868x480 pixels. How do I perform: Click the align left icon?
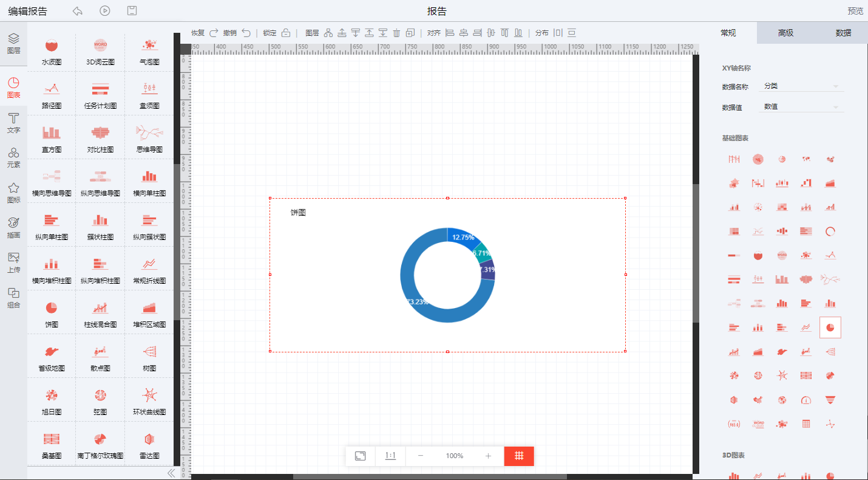[450, 33]
